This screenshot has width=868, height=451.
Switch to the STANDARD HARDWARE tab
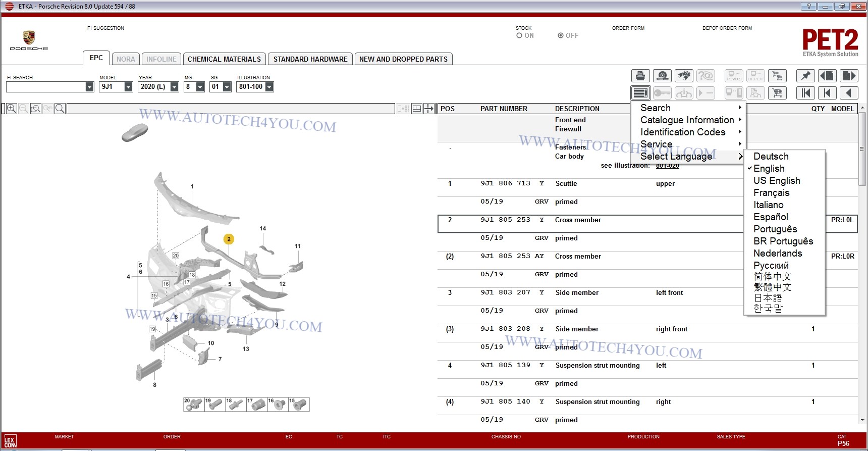click(310, 59)
